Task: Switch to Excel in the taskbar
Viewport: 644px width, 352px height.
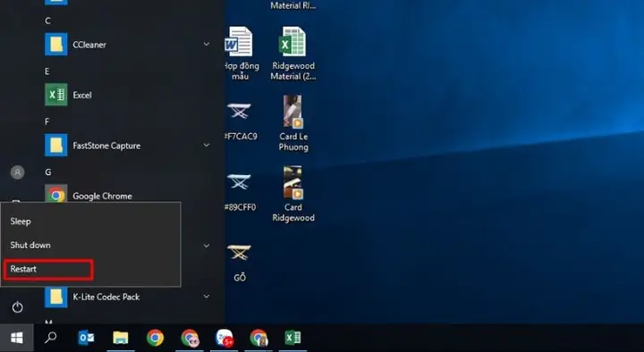Action: pos(292,338)
